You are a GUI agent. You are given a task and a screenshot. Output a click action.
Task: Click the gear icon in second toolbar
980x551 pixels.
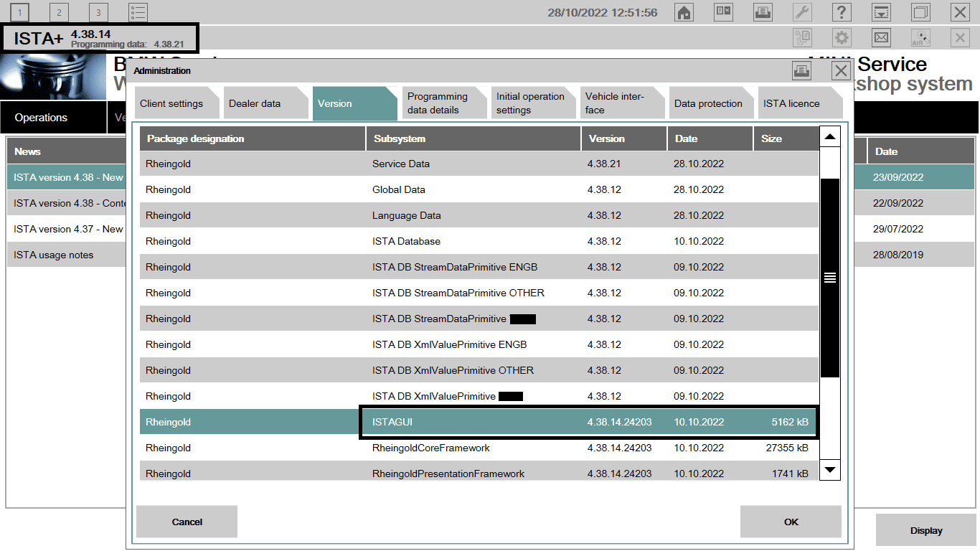842,38
